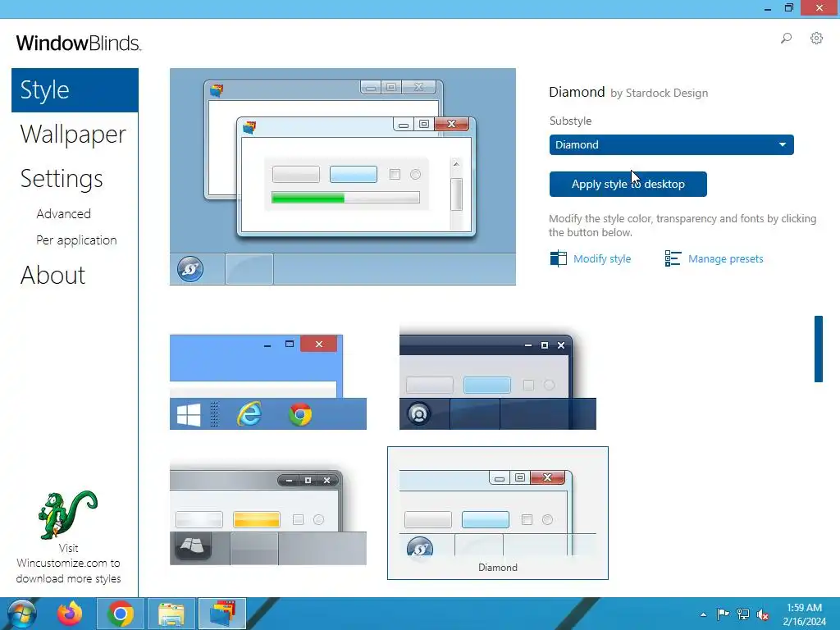Click the taskbar clock showing 1:59 AM
Screen dimensions: 840x630
click(804, 614)
